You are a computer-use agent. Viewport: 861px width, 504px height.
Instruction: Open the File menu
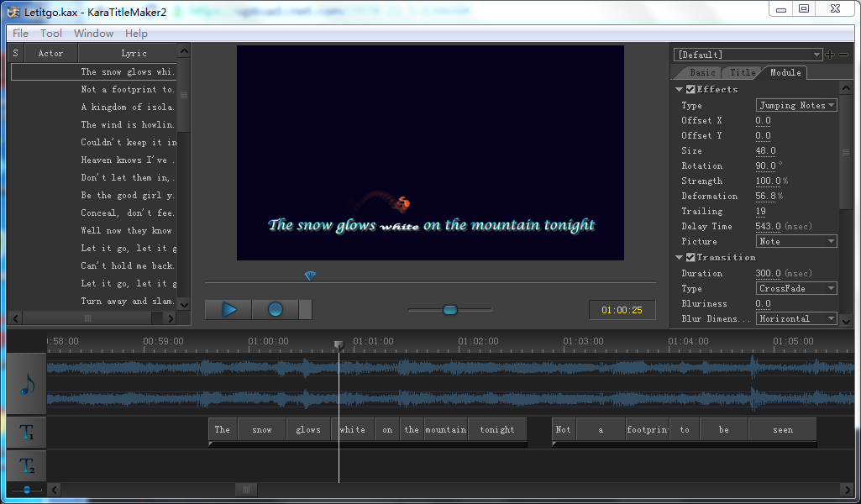pyautogui.click(x=20, y=34)
